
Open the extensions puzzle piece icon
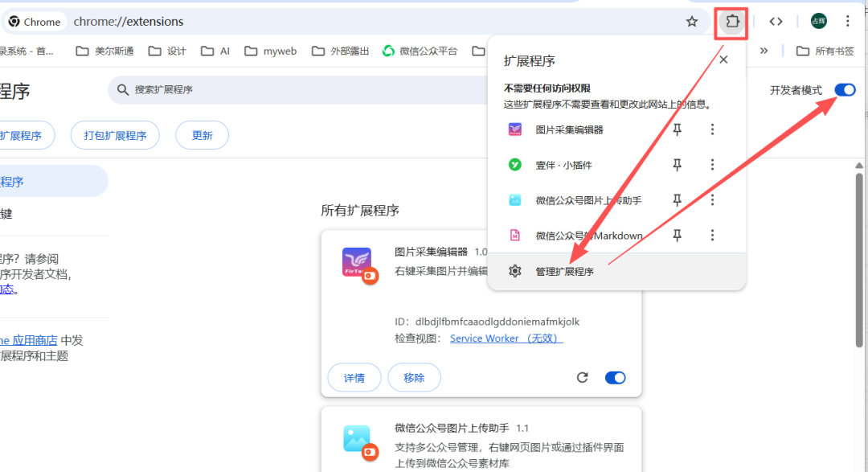[x=731, y=22]
